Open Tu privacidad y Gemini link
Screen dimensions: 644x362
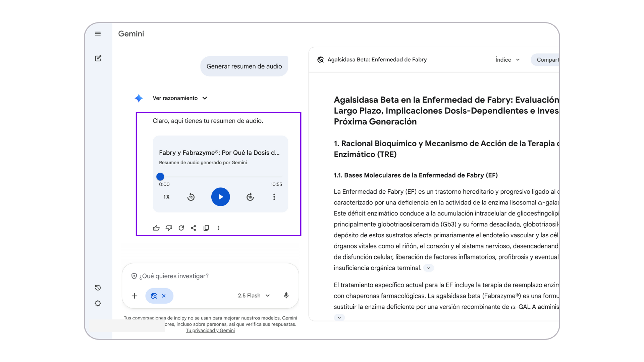tap(210, 330)
